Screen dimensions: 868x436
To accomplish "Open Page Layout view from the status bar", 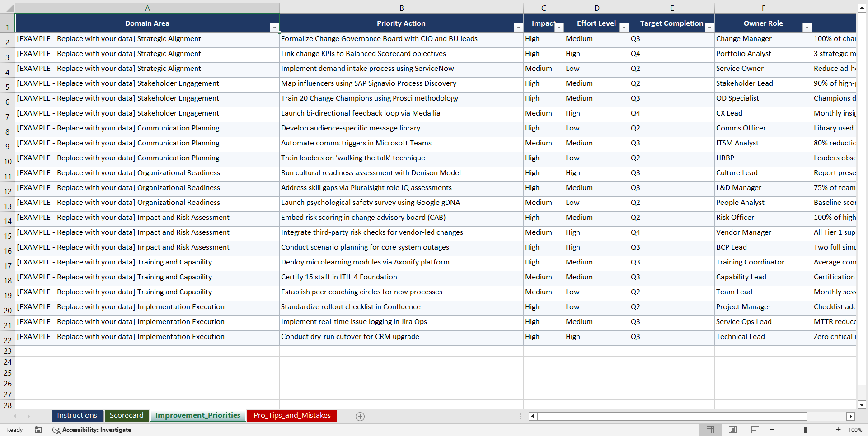I will [732, 430].
